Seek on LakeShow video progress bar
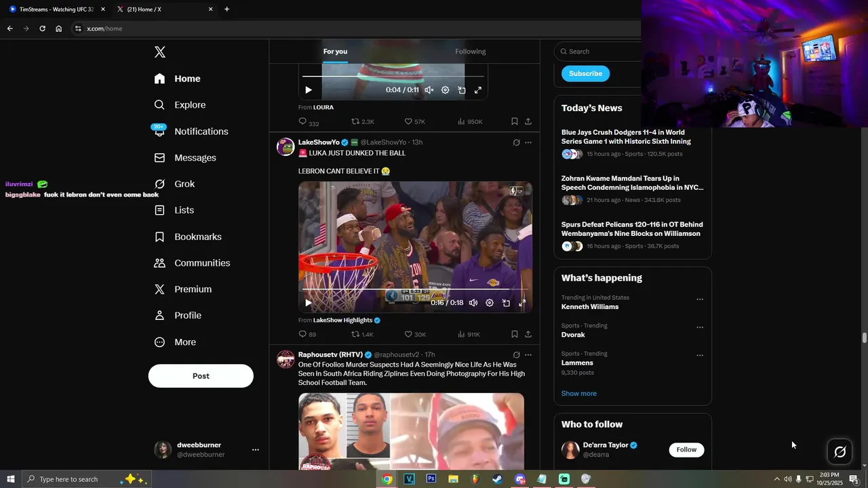This screenshot has width=868, height=488. pyautogui.click(x=415, y=290)
